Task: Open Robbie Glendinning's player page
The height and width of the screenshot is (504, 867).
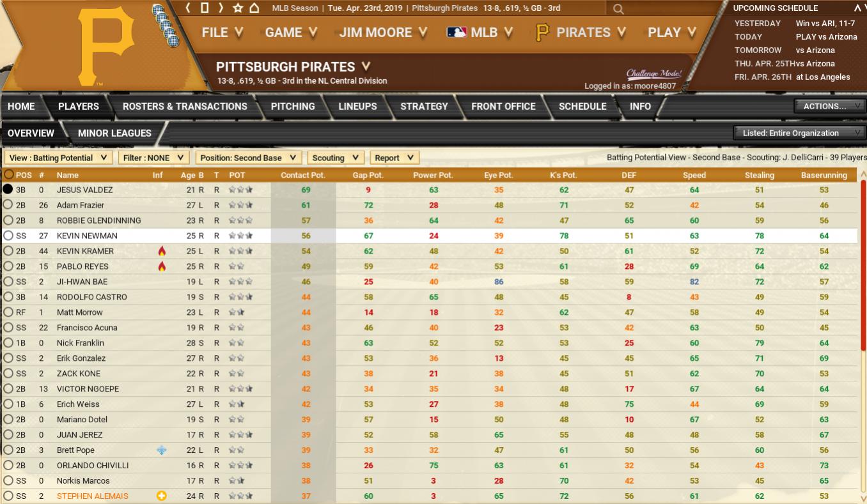Action: pyautogui.click(x=98, y=220)
